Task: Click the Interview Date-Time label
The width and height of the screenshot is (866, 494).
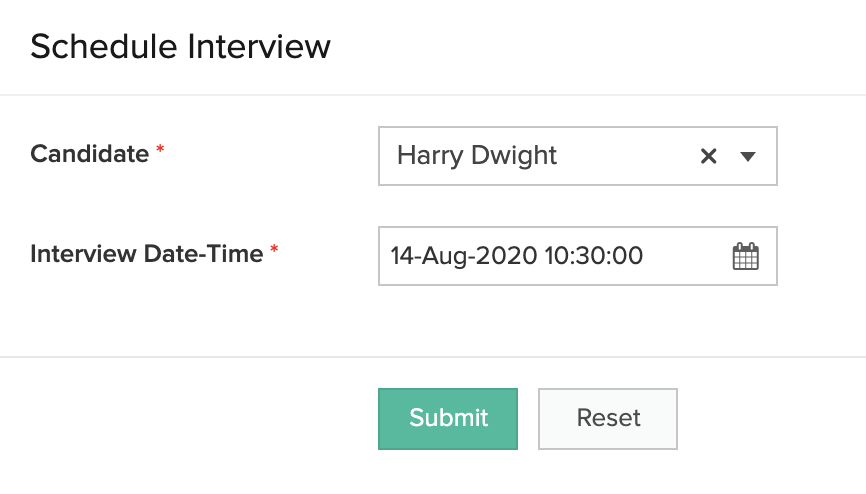Action: pyautogui.click(x=146, y=254)
